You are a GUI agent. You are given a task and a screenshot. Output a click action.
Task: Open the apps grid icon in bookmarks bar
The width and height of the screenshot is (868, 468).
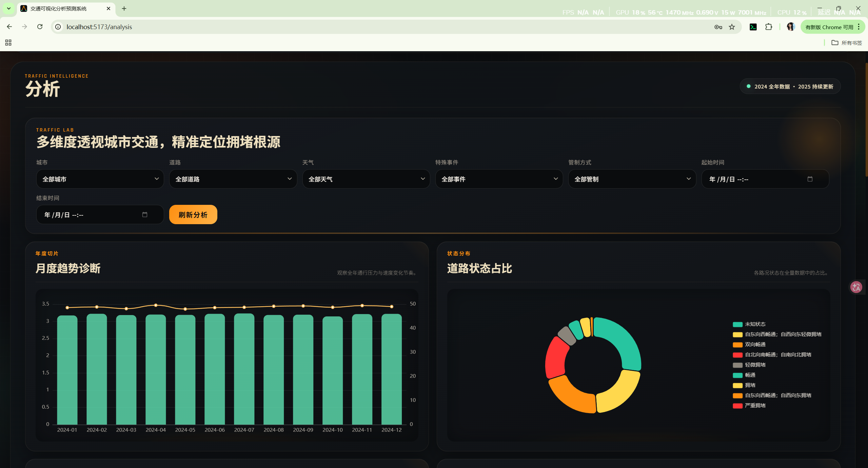[8, 43]
